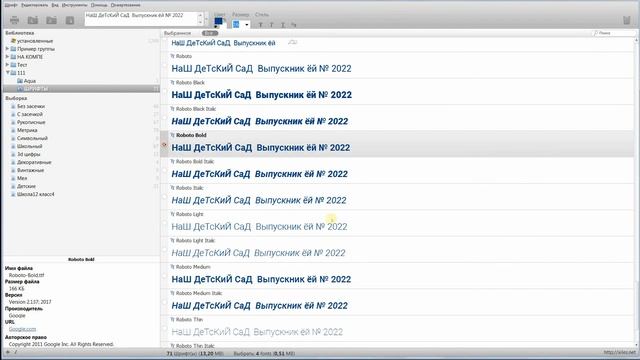Open the font size dropdown
The width and height of the screenshot is (640, 360).
click(x=247, y=25)
